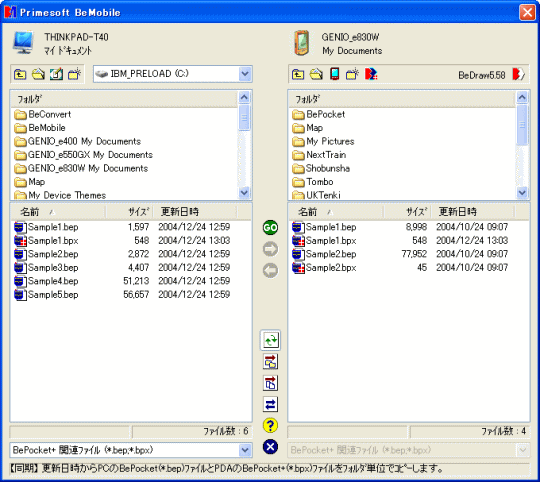Select the My Pictures folder in PDA pane

click(323, 141)
